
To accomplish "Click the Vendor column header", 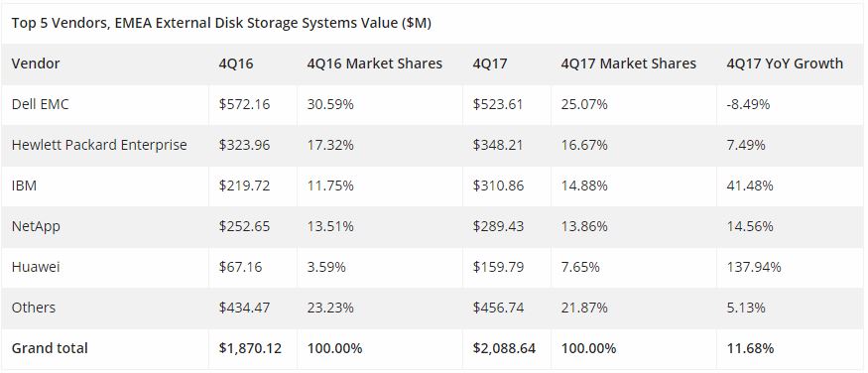I will point(36,63).
